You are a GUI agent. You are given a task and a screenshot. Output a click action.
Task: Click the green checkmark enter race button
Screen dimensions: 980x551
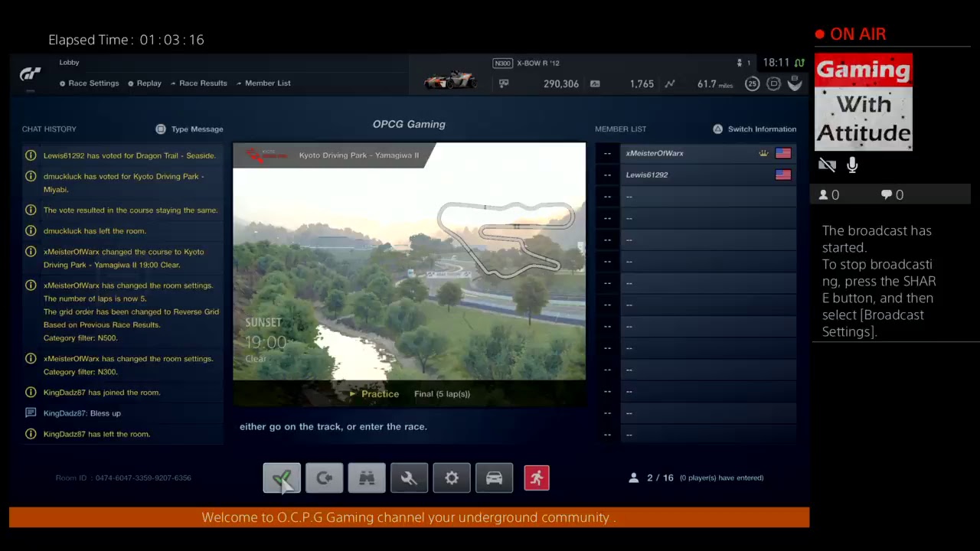click(x=282, y=478)
